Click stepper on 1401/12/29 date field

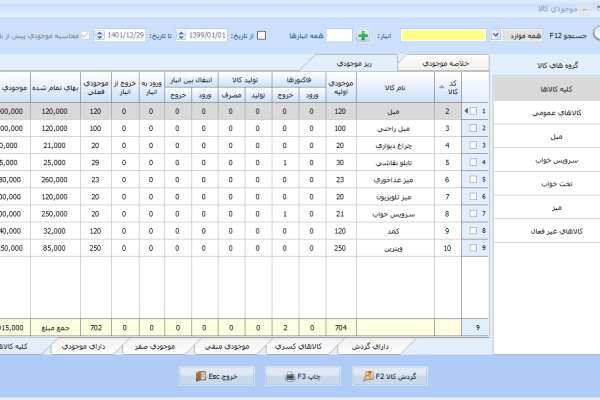[x=99, y=36]
